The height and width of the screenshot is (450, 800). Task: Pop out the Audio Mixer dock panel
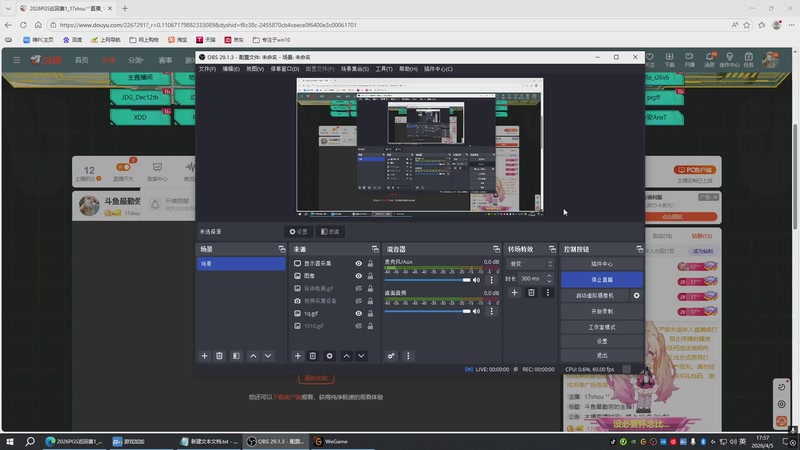[x=496, y=249]
